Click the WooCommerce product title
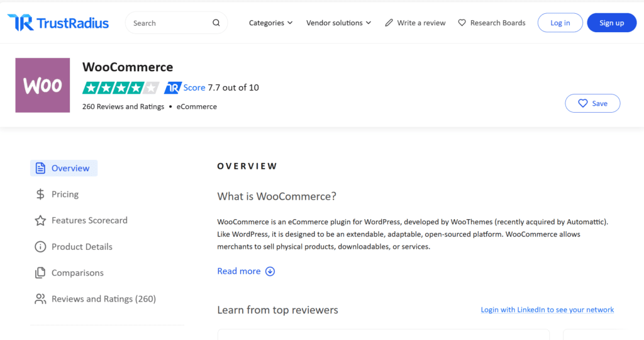 click(128, 67)
